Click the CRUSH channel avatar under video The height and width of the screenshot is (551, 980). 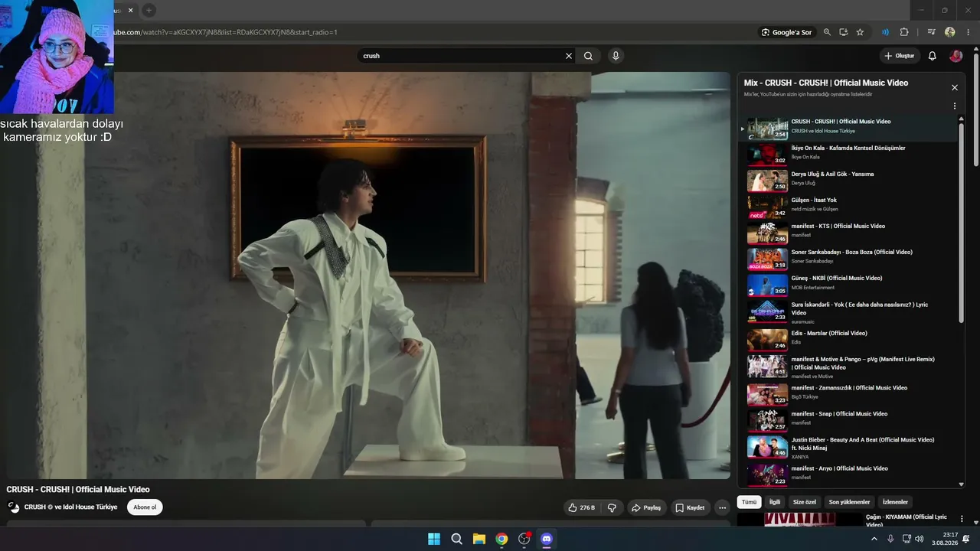(x=13, y=507)
